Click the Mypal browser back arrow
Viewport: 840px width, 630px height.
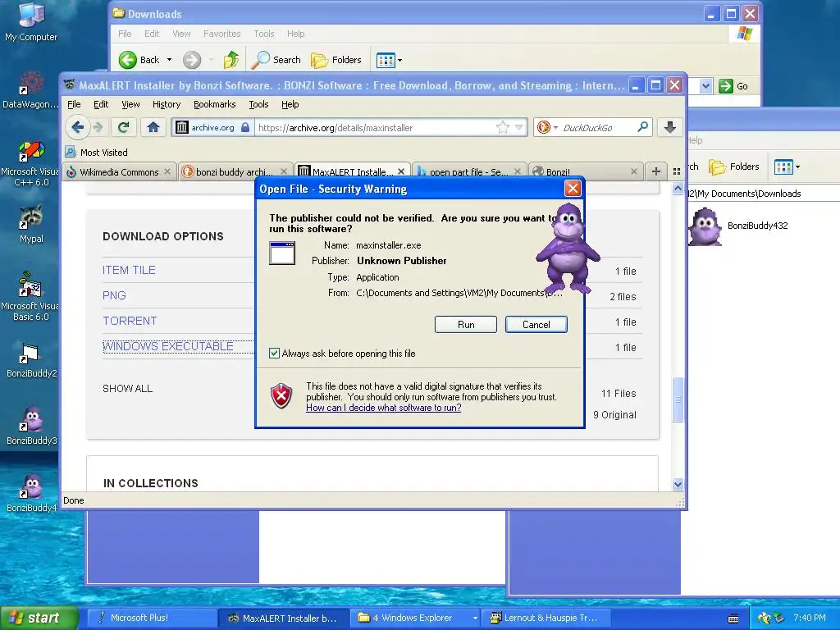78,127
